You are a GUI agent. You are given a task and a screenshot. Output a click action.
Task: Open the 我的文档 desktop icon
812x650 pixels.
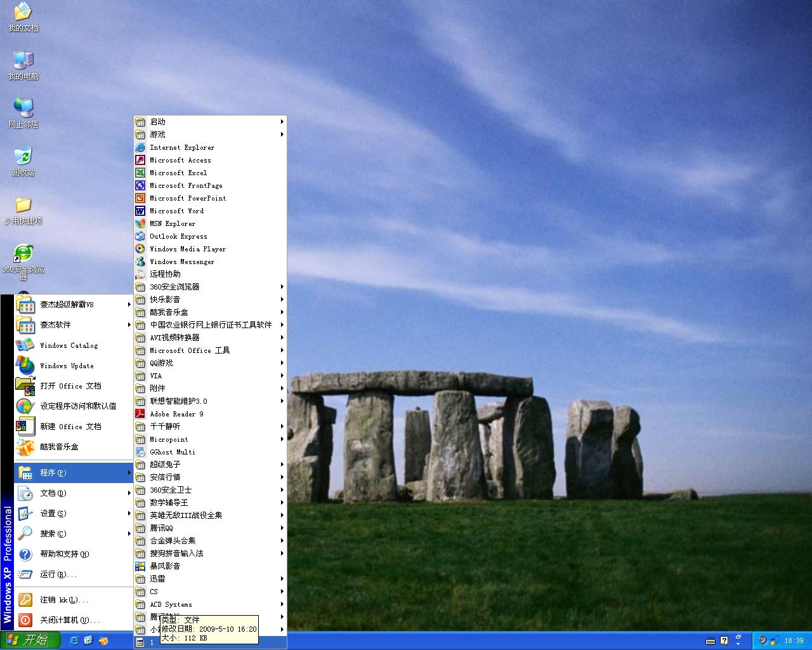point(23,17)
